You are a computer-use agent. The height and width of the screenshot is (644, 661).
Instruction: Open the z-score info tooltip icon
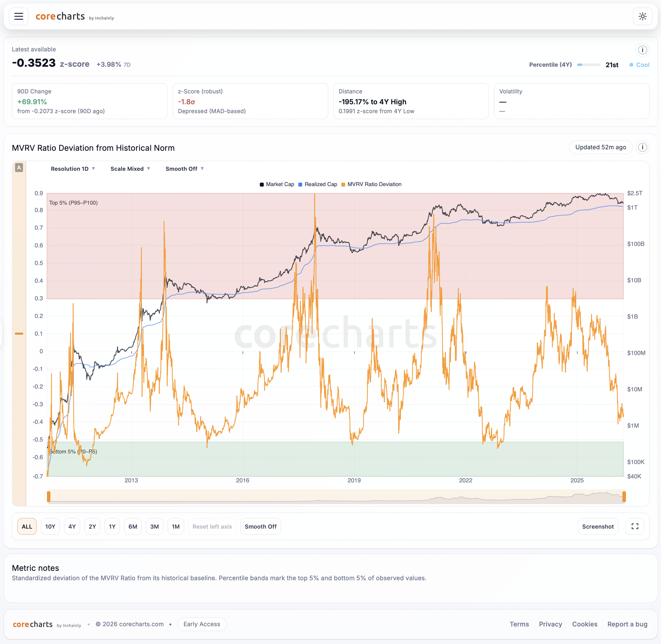click(642, 50)
